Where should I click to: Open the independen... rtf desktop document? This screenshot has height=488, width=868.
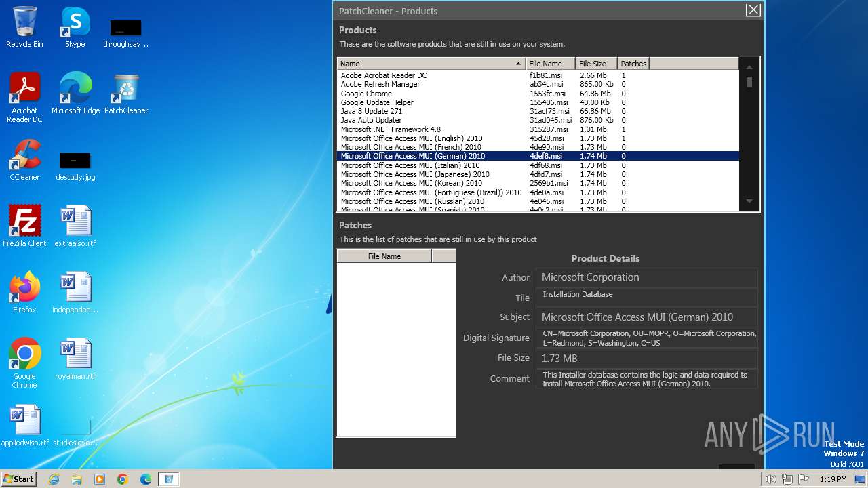(x=75, y=292)
